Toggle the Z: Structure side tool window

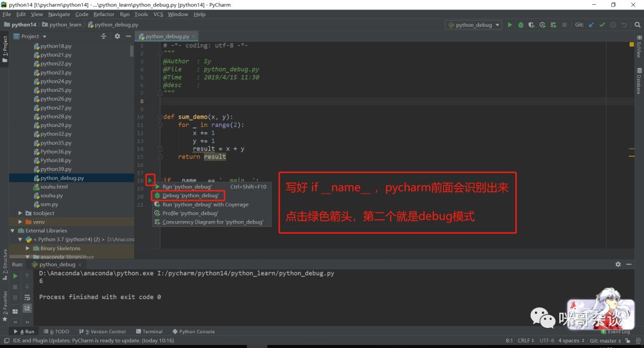pyautogui.click(x=5, y=265)
